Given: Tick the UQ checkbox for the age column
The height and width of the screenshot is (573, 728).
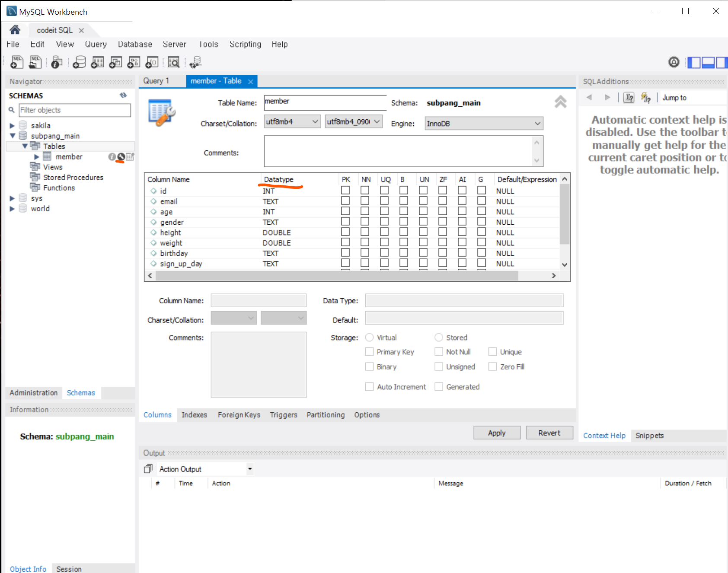Looking at the screenshot, I should (384, 211).
